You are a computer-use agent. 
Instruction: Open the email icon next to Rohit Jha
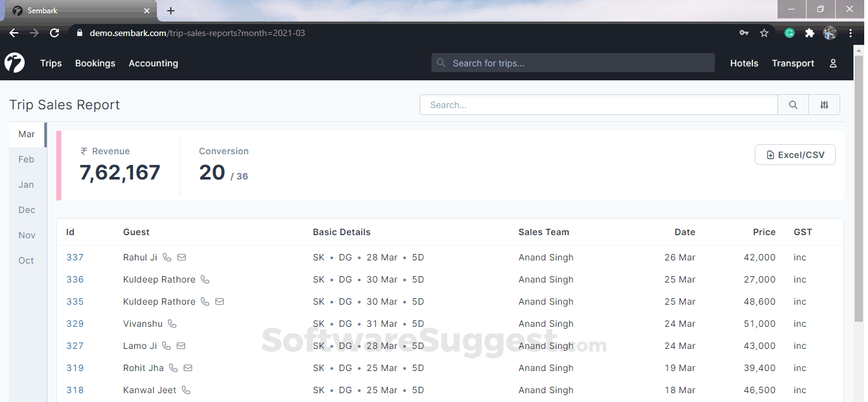[187, 368]
